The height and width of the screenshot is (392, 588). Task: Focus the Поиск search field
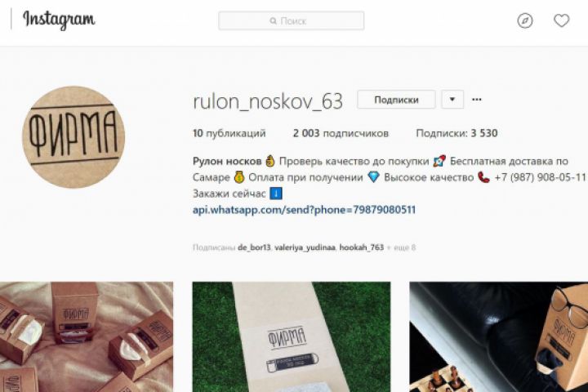[x=292, y=20]
